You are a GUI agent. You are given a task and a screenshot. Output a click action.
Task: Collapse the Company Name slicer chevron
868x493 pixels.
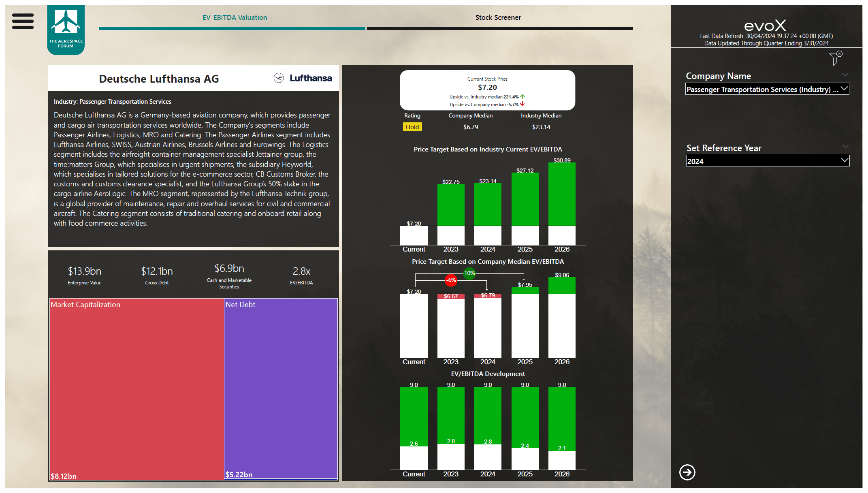[x=845, y=75]
